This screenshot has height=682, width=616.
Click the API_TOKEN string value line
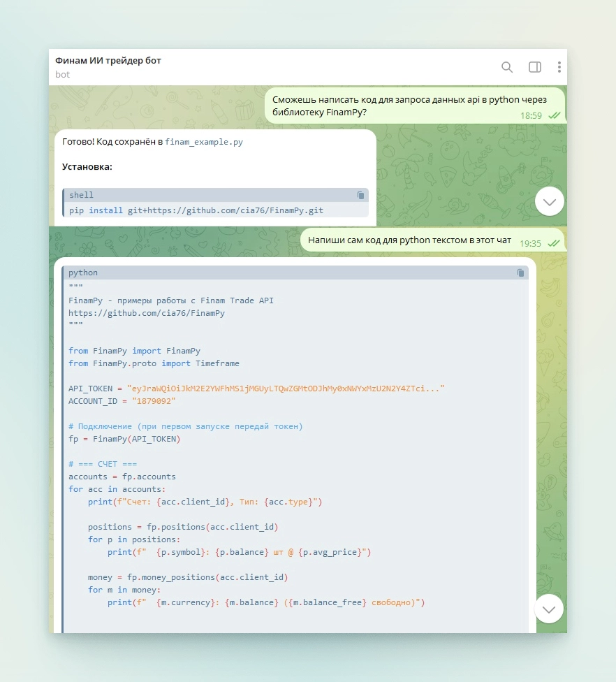pyautogui.click(x=256, y=389)
